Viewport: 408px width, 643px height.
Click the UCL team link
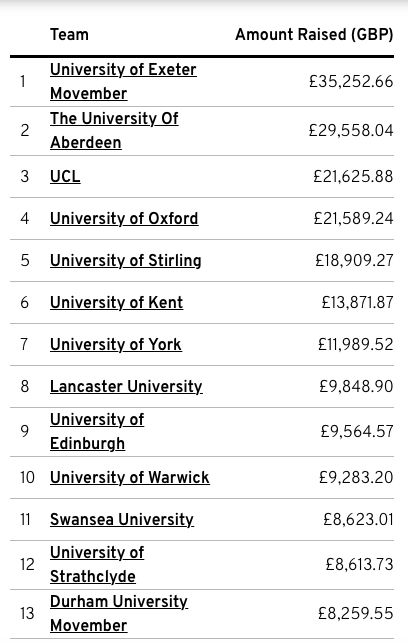click(65, 176)
